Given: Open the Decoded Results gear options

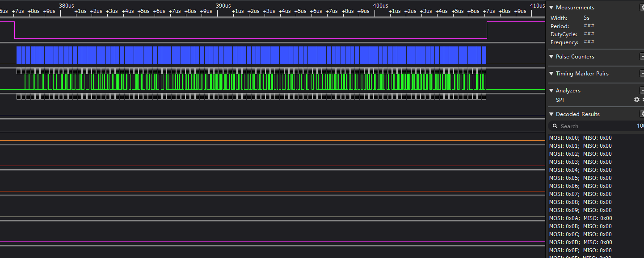Looking at the screenshot, I should pos(642,114).
